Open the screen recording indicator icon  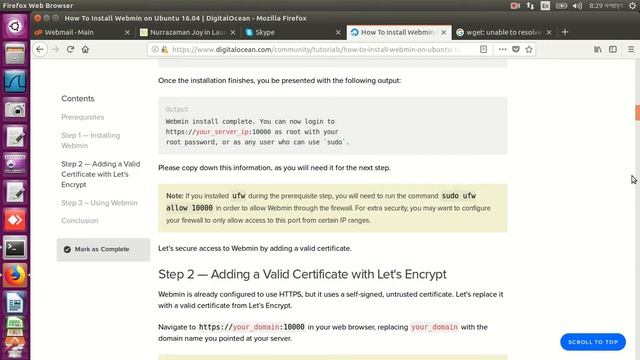tap(515, 6)
